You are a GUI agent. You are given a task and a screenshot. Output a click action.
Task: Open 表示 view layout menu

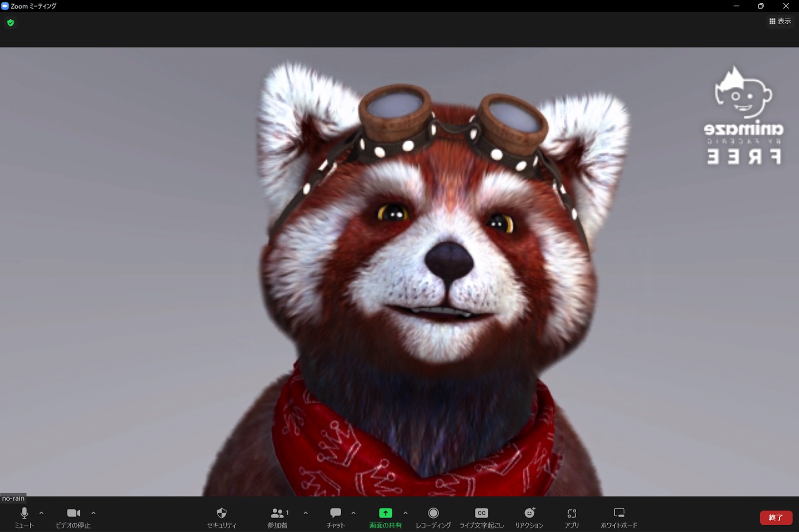(x=780, y=21)
